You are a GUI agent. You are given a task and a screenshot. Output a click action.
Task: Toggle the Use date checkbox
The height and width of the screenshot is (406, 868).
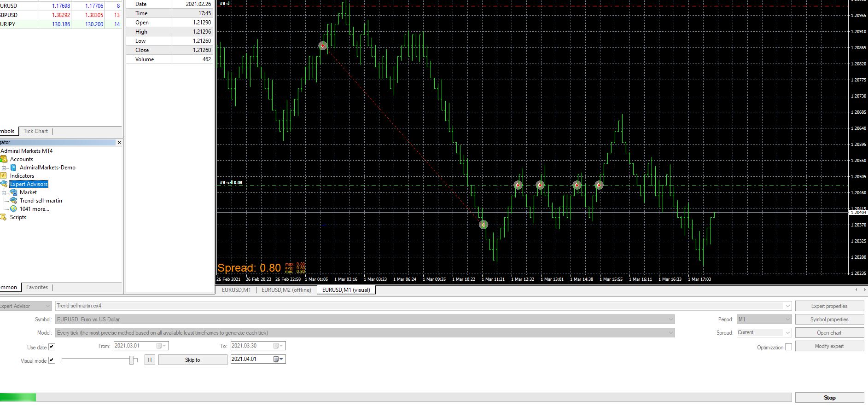click(x=52, y=347)
